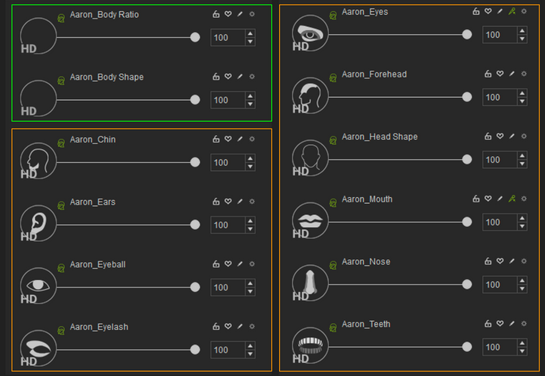
Task: Click the lock icon for Aaron_Body Ratio
Action: point(216,14)
